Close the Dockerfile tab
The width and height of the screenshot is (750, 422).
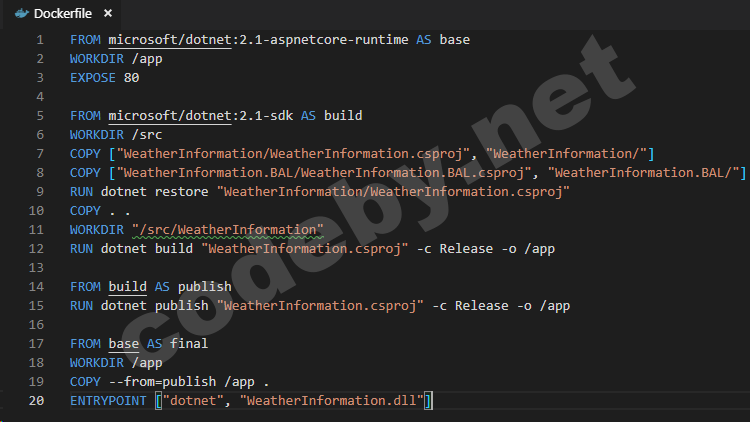(x=108, y=13)
